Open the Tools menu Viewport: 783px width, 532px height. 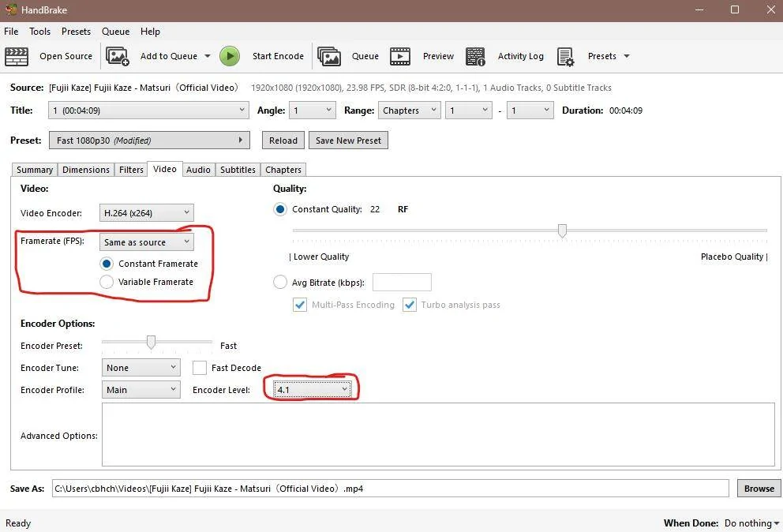40,32
